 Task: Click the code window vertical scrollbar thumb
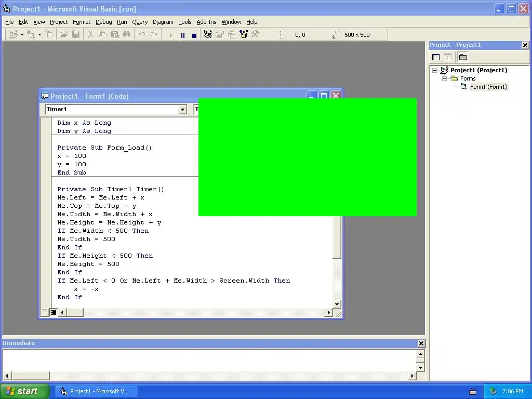pyautogui.click(x=337, y=237)
